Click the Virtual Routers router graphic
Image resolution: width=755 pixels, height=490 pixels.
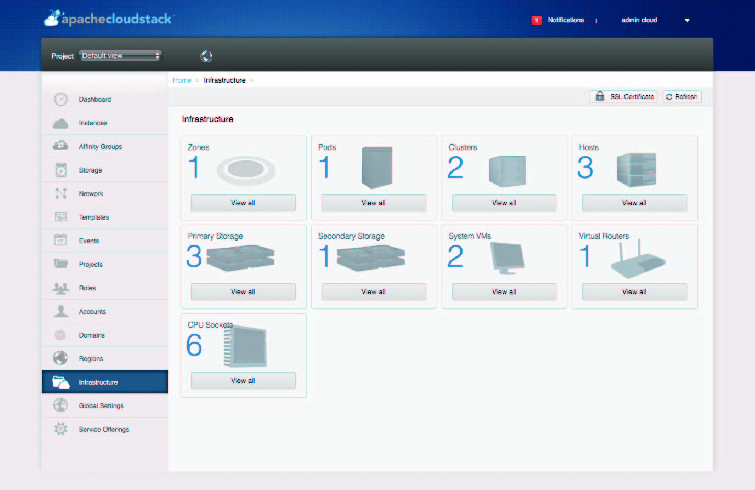(638, 259)
